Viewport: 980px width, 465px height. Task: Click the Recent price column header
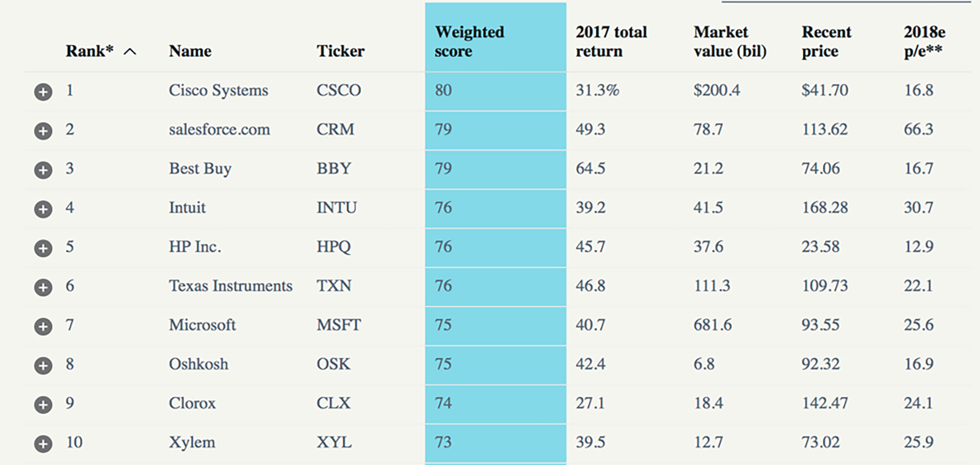coord(826,42)
